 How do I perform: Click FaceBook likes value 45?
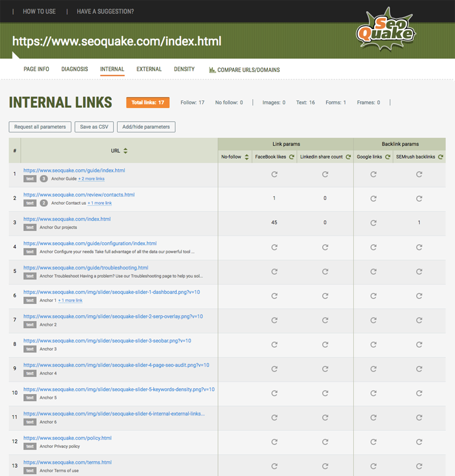tap(274, 223)
